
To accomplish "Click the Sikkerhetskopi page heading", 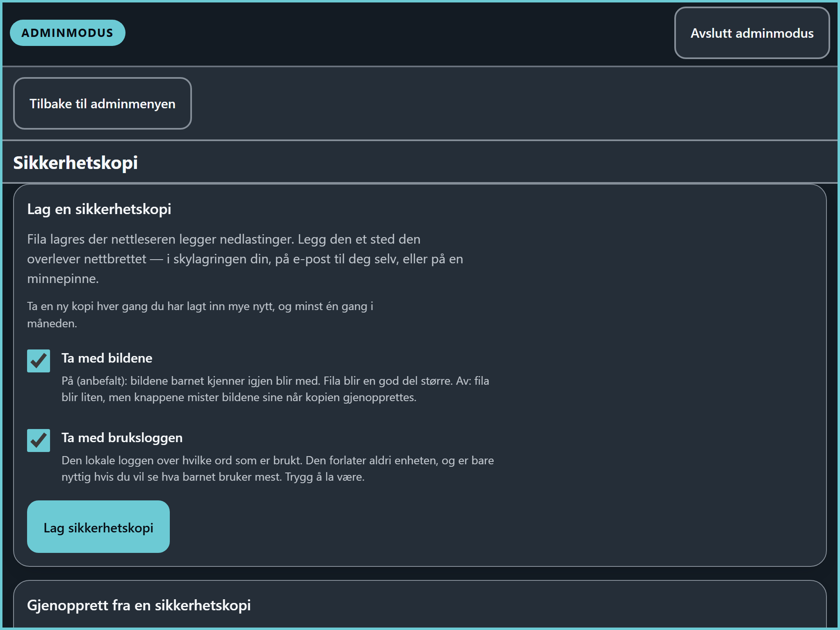I will point(75,163).
